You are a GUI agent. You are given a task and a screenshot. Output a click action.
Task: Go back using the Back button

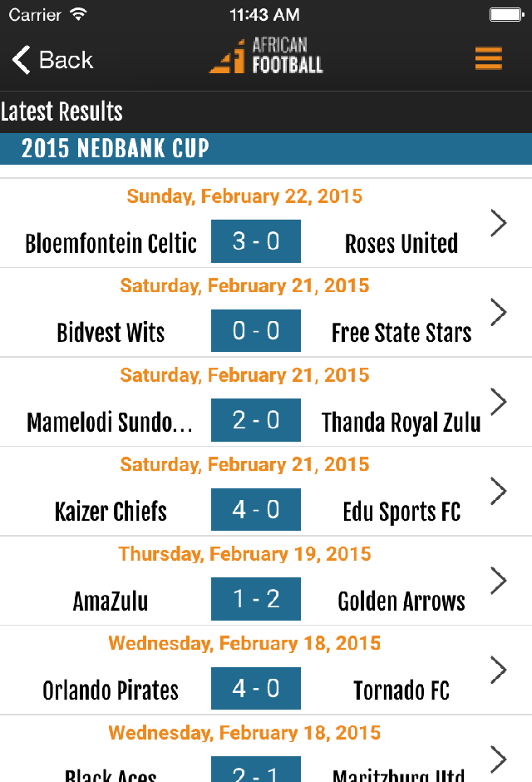[x=52, y=60]
